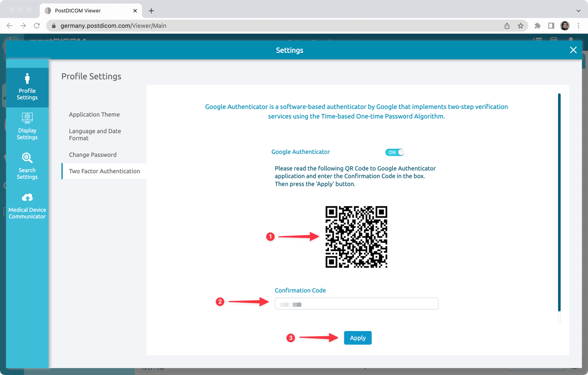Open the Profile Settings section

click(x=27, y=87)
